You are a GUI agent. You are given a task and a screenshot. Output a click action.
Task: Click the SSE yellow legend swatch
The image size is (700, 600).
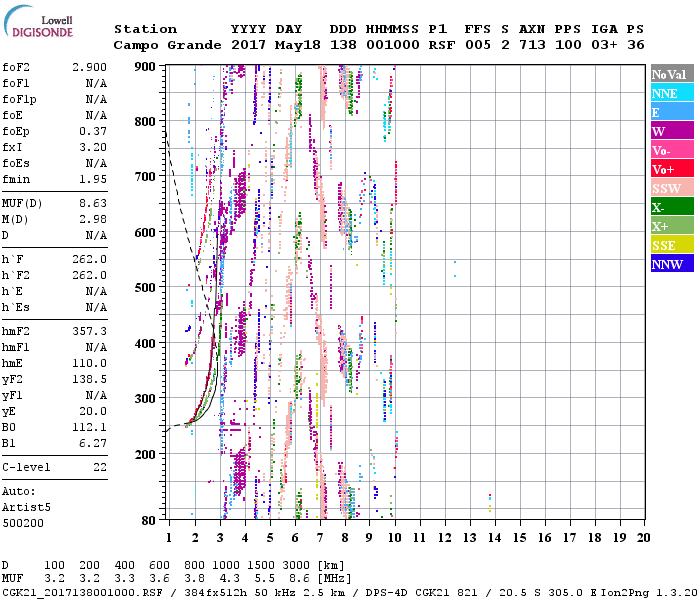pyautogui.click(x=669, y=245)
